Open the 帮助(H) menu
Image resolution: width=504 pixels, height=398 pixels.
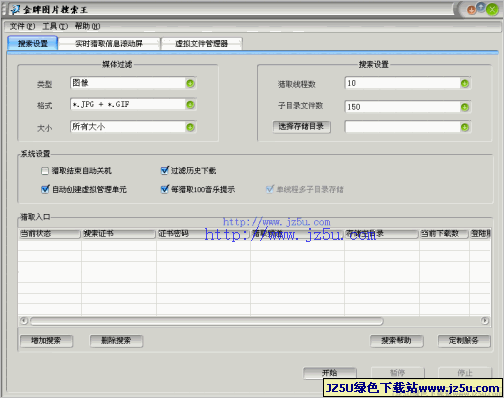pyautogui.click(x=87, y=26)
